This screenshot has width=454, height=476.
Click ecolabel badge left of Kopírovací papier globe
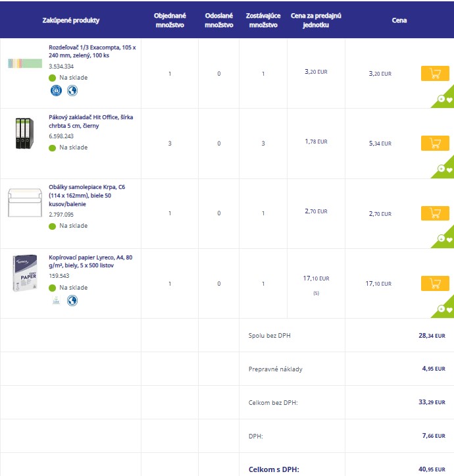coord(56,300)
